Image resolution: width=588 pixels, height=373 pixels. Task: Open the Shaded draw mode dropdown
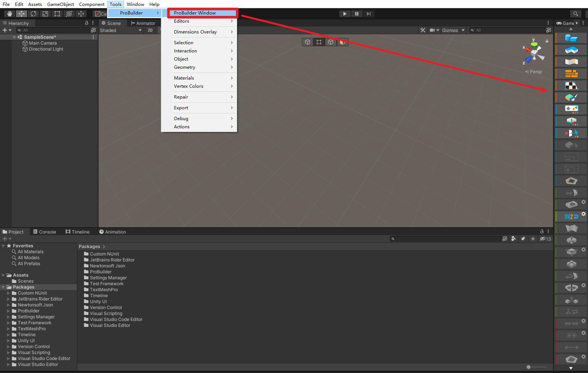click(121, 30)
